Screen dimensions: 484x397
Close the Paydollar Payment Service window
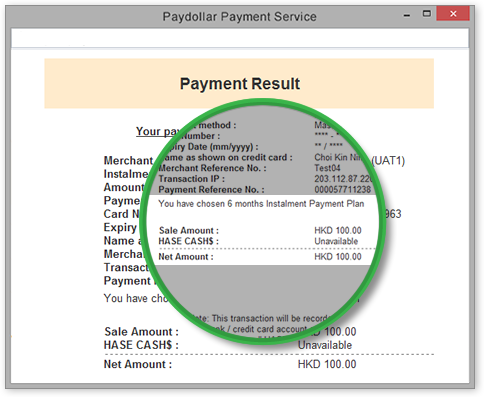pos(453,14)
